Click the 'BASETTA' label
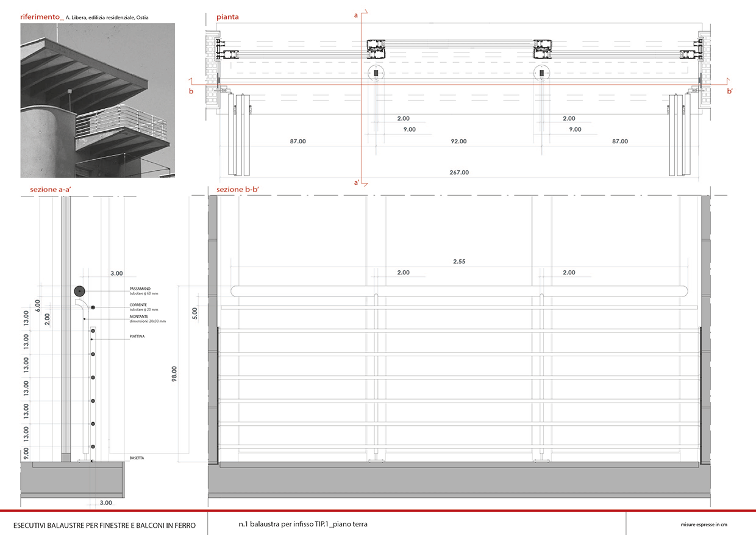The width and height of the screenshot is (756, 535). [x=137, y=458]
